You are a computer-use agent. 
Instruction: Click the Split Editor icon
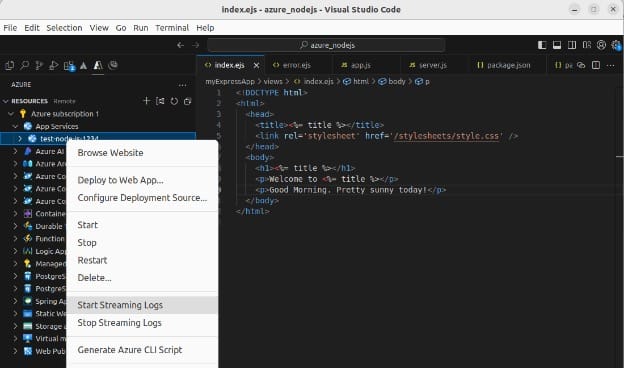pos(596,65)
